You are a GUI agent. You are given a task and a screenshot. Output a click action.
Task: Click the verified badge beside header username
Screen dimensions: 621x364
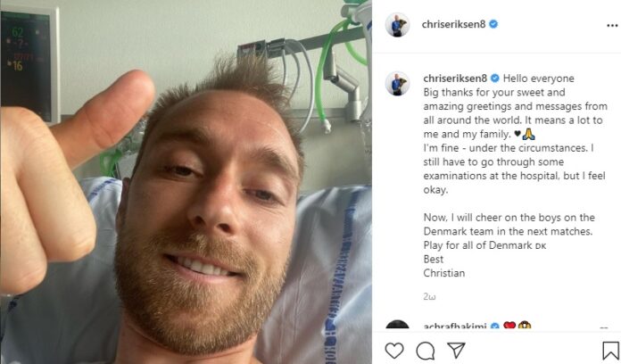[x=493, y=24]
